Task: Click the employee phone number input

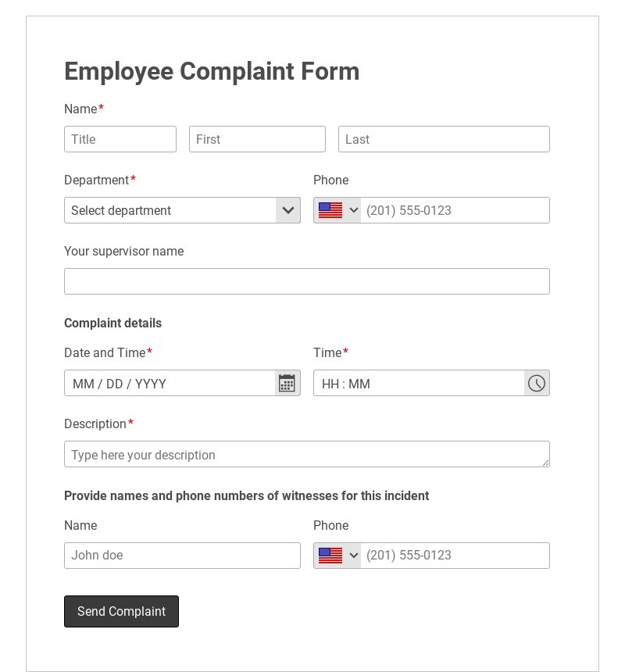Action: pos(455,210)
